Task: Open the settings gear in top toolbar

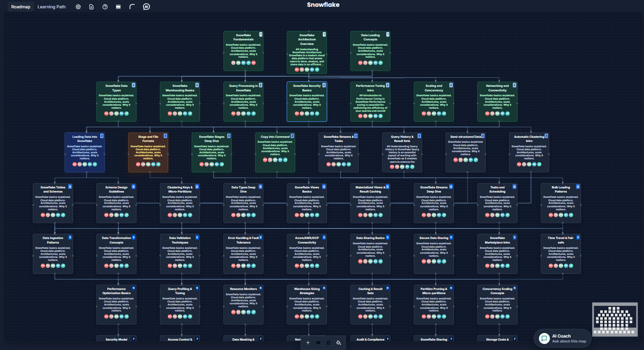Action: pyautogui.click(x=78, y=7)
